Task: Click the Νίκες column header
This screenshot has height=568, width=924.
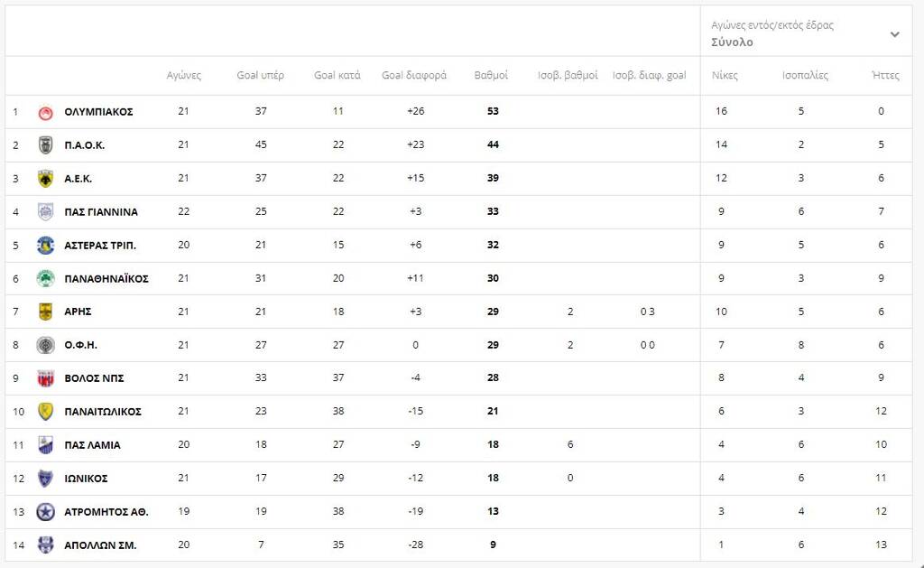Action: tap(725, 76)
